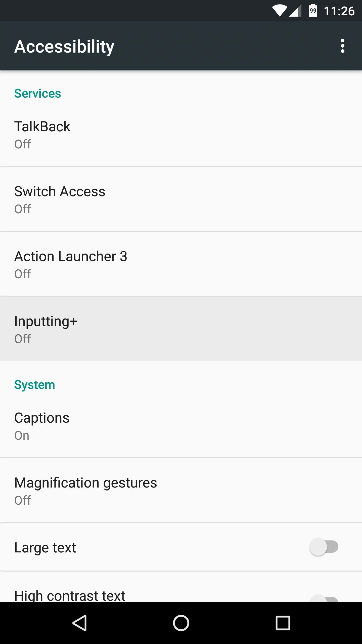Tap the home circle button
Screen dimensions: 362x644
point(181,623)
